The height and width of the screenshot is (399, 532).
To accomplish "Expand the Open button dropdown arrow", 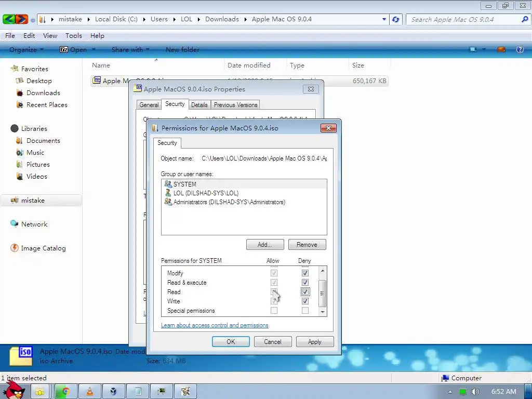I will [94, 49].
